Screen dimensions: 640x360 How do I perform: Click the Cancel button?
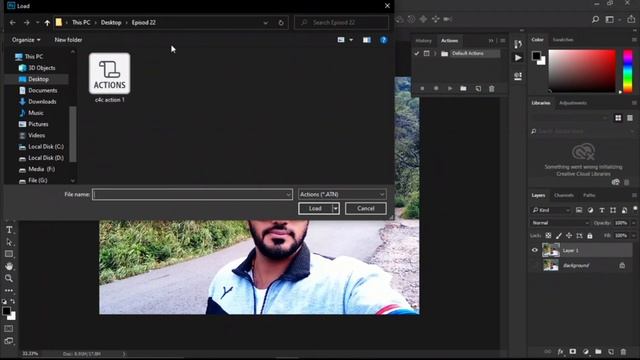366,209
